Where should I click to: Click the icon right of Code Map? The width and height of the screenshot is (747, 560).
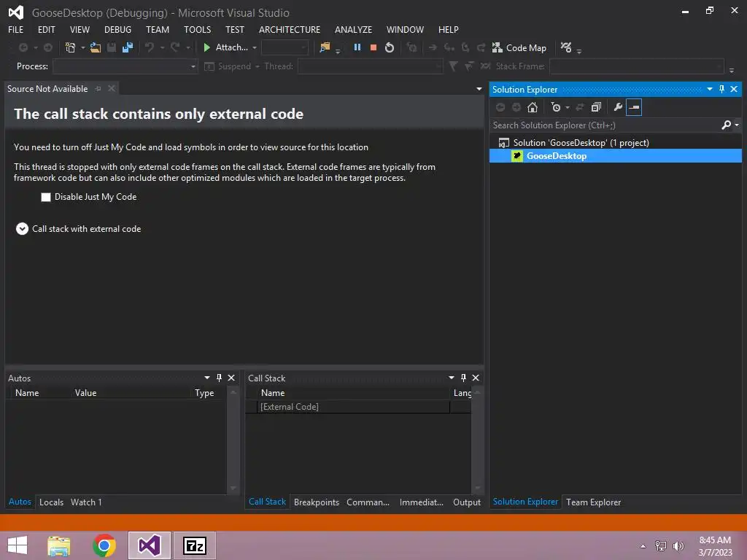566,47
